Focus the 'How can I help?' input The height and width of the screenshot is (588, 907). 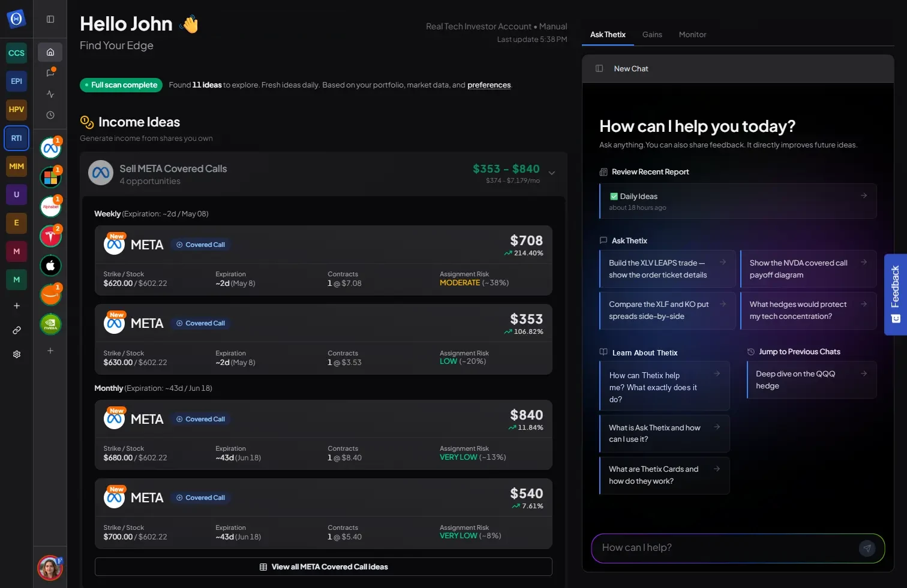[x=726, y=548]
